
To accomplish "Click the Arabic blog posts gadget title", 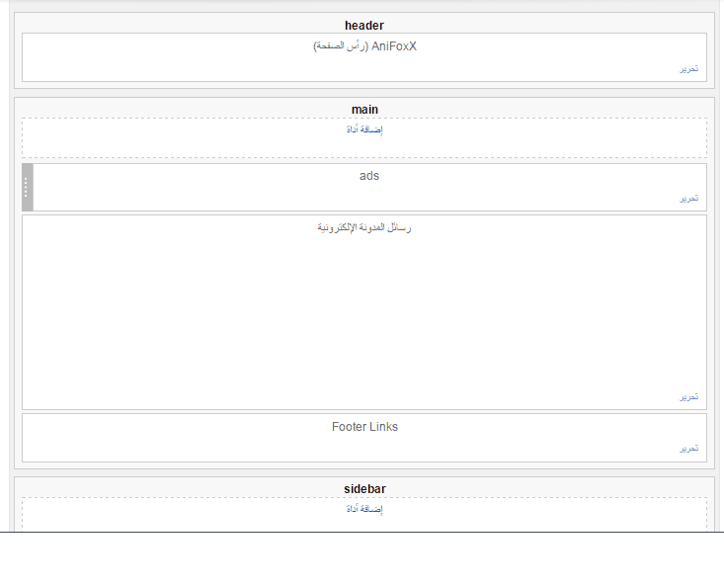I will coord(364,227).
